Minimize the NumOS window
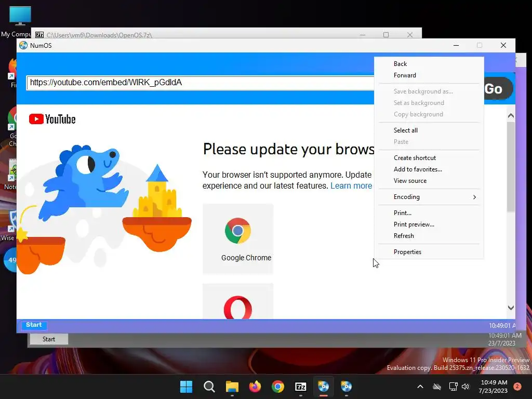This screenshot has width=532, height=399. [456, 46]
